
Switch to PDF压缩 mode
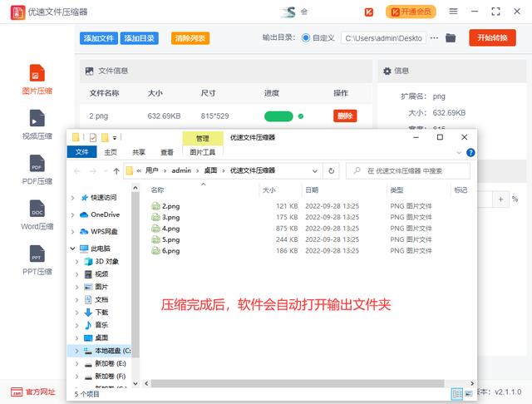(x=37, y=170)
